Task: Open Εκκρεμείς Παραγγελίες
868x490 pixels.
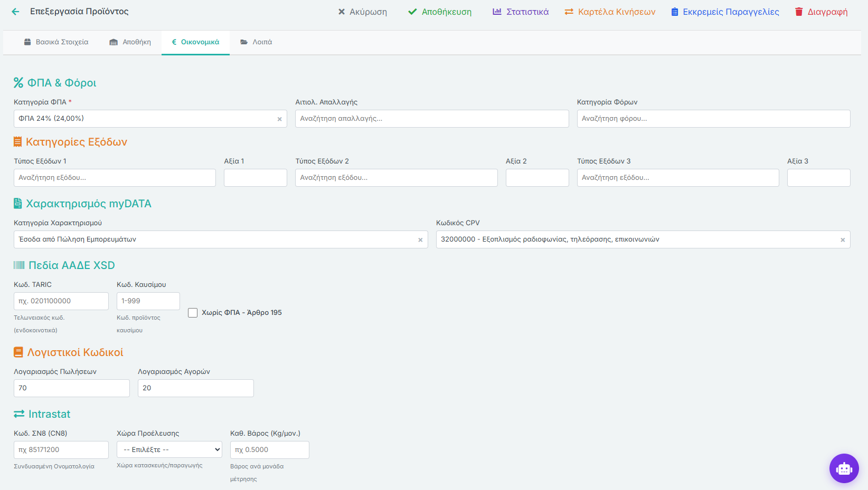Action: coord(725,12)
